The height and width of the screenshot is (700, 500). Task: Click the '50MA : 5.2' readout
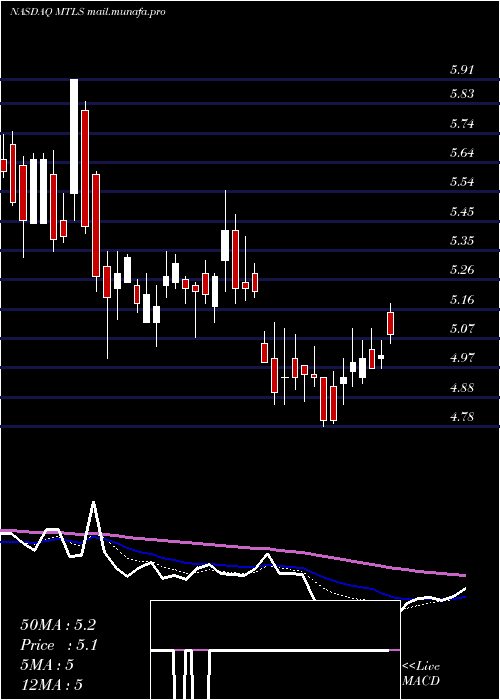pos(58,625)
